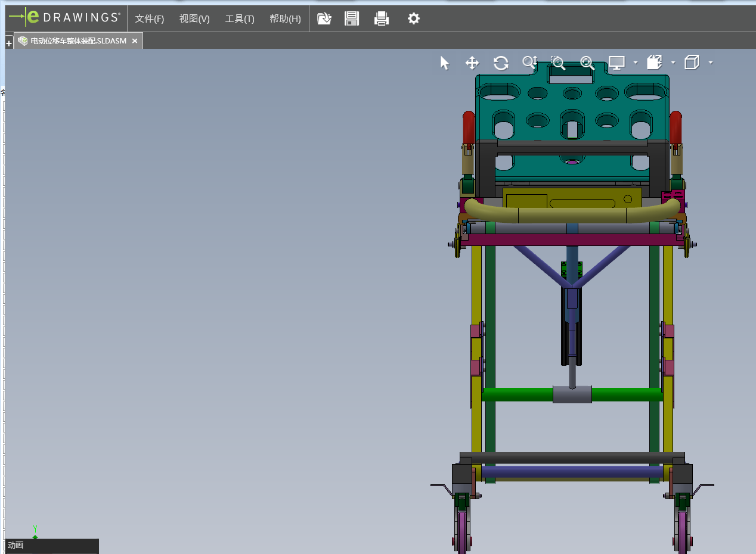Open the display style monitor tool
This screenshot has width=756, height=554.
click(x=616, y=63)
